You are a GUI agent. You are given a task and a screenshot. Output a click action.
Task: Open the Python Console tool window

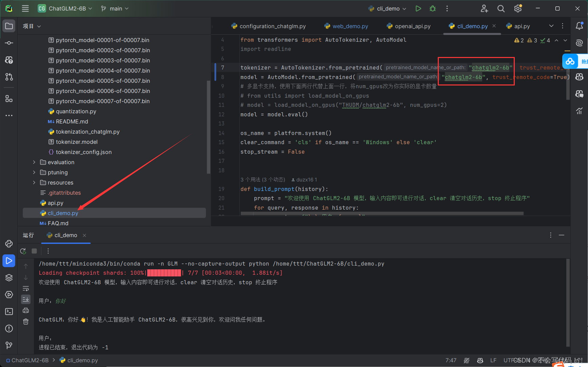click(x=9, y=244)
